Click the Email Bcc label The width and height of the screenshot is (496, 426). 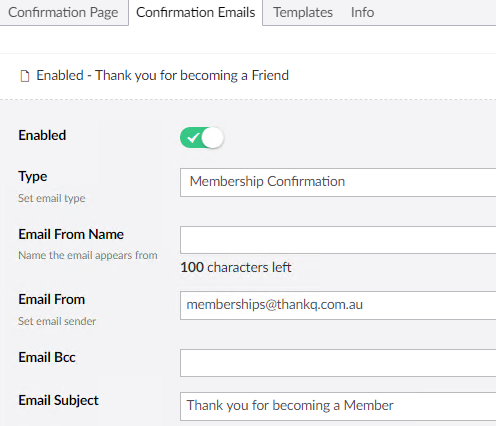(x=47, y=357)
